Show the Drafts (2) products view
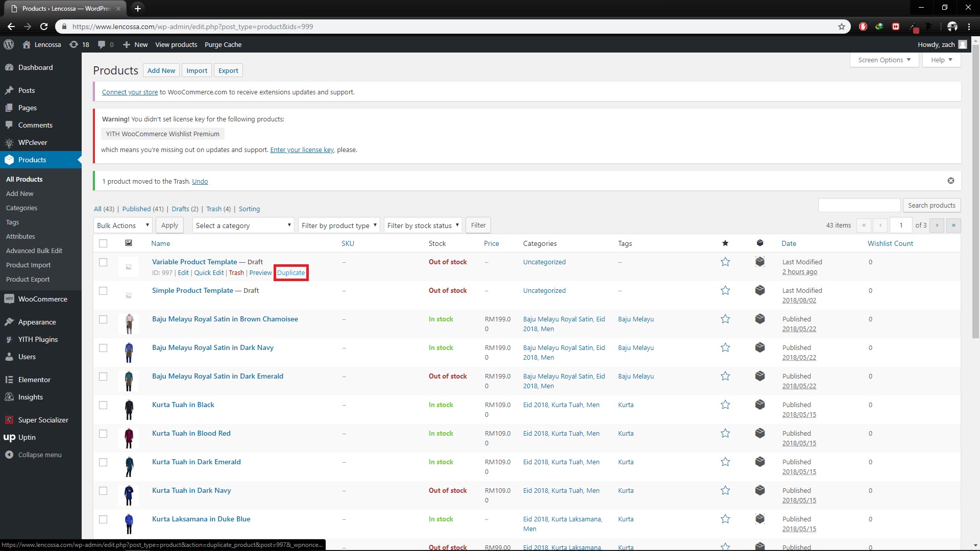This screenshot has height=551, width=980. click(185, 209)
